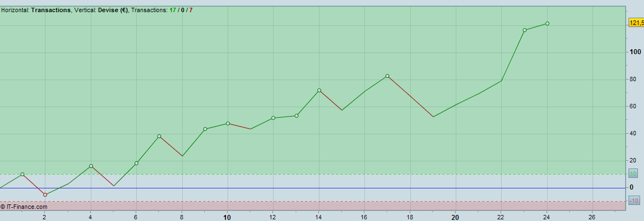
Task: Click the green 10 threshold label
Action: [633, 174]
